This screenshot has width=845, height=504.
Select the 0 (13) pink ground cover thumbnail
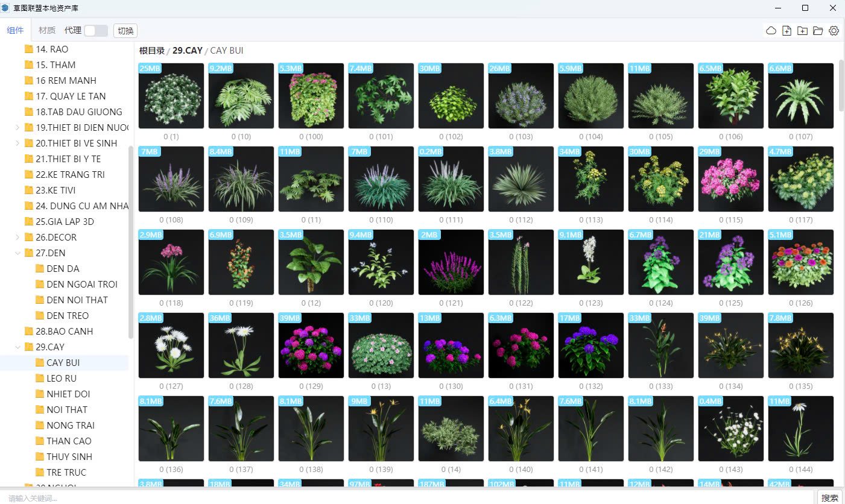[381, 345]
